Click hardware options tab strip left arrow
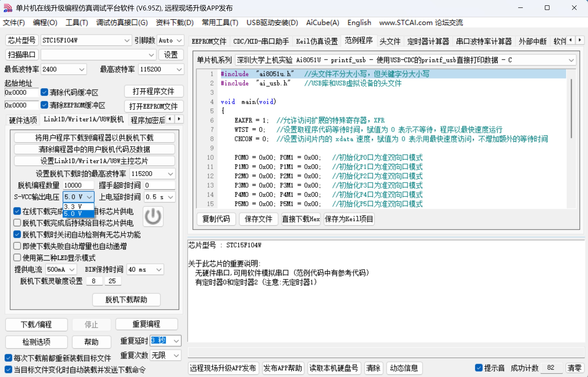The image size is (588, 377). pyautogui.click(x=170, y=119)
